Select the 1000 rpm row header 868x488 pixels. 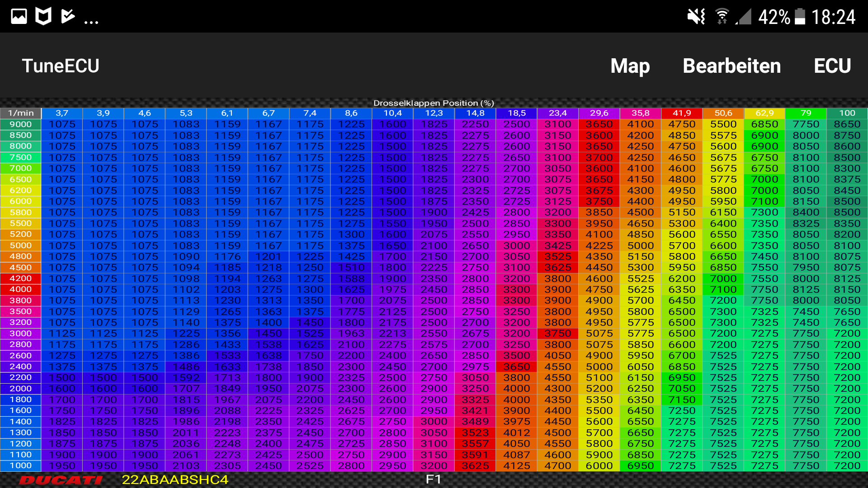pyautogui.click(x=21, y=466)
